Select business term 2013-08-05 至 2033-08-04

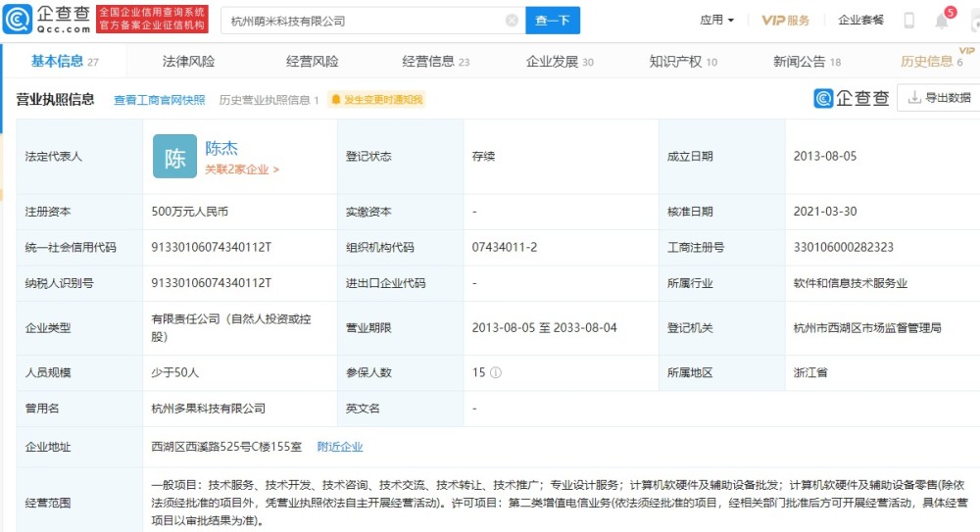click(x=544, y=327)
